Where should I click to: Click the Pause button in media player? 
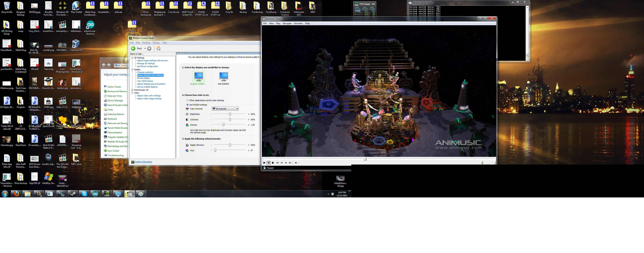pyautogui.click(x=269, y=163)
